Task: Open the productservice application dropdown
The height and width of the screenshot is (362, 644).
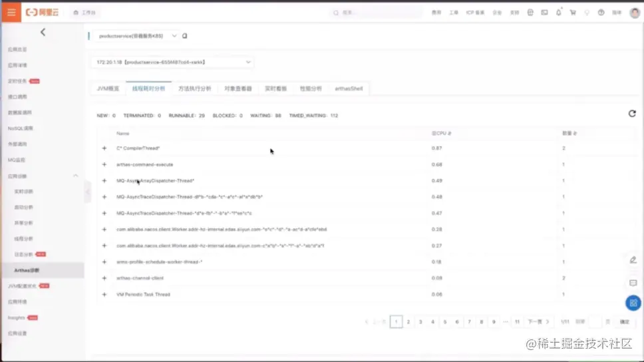Action: (136, 36)
